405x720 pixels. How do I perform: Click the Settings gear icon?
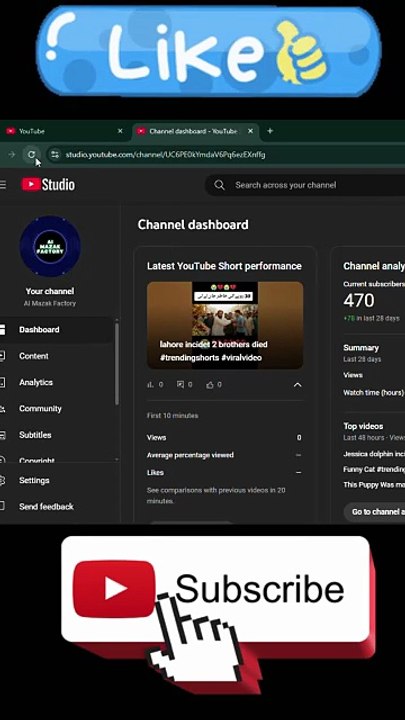click(x=2, y=480)
